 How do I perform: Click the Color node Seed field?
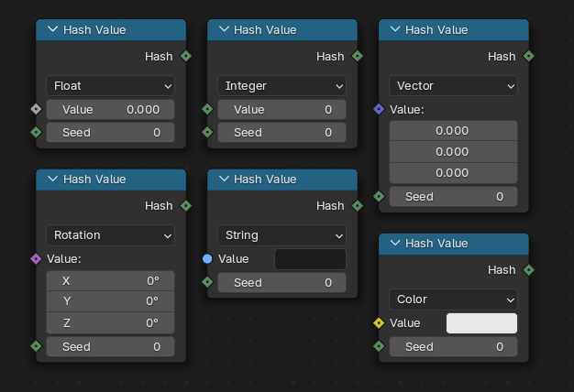point(453,346)
